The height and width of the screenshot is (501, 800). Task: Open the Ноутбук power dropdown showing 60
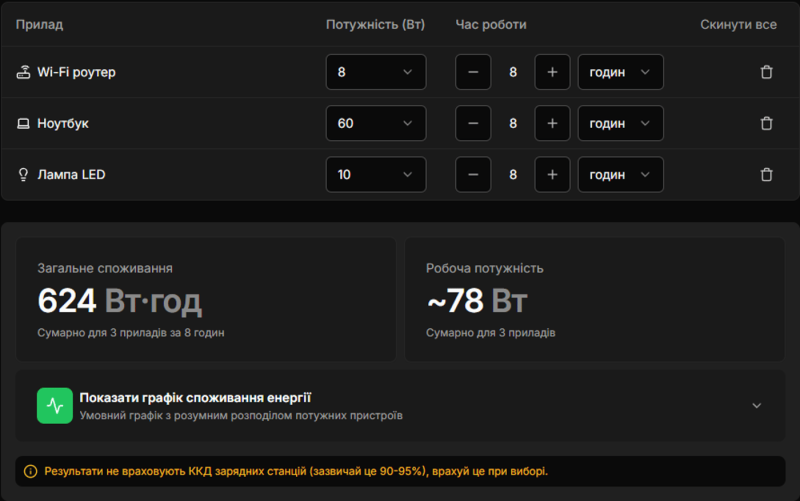(375, 123)
